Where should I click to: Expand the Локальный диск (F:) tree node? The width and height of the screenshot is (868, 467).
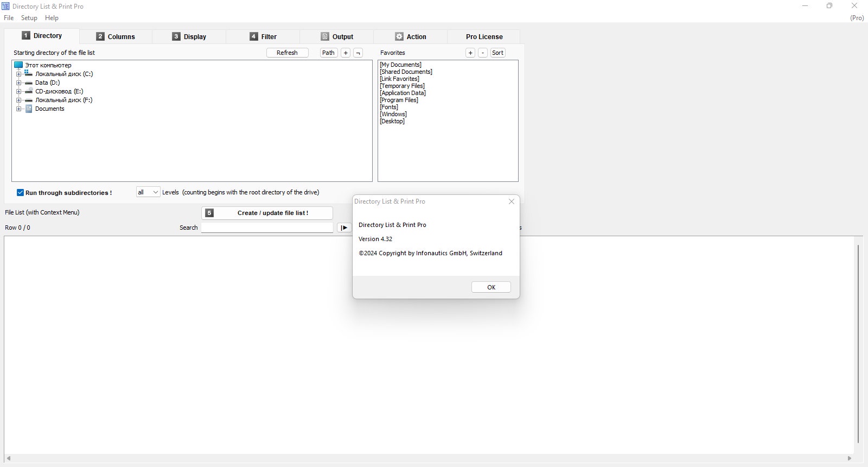coord(18,100)
